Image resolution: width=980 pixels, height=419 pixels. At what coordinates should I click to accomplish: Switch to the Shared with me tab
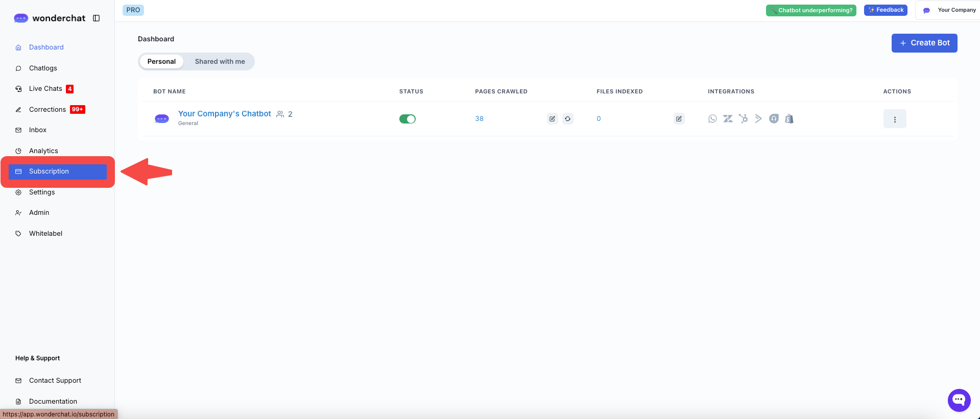220,62
